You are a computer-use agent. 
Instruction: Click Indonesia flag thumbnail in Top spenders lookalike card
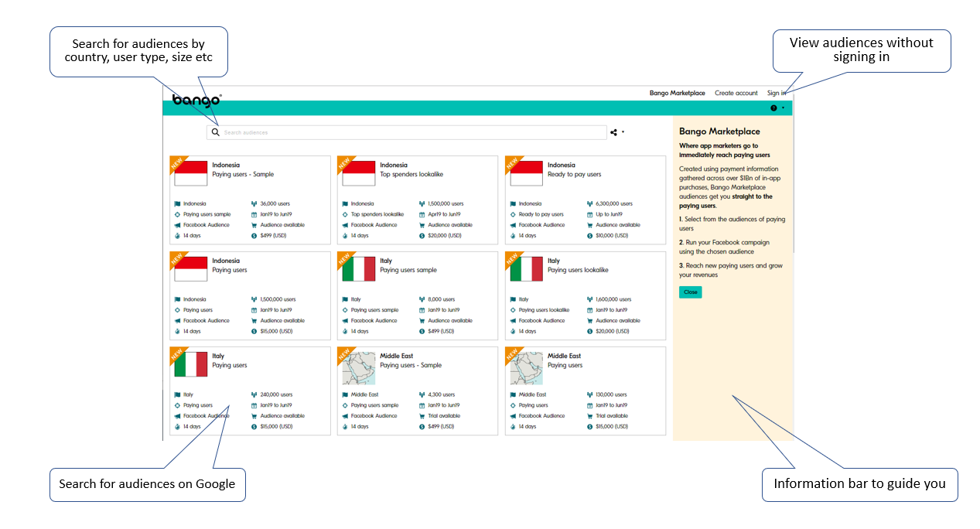359,173
